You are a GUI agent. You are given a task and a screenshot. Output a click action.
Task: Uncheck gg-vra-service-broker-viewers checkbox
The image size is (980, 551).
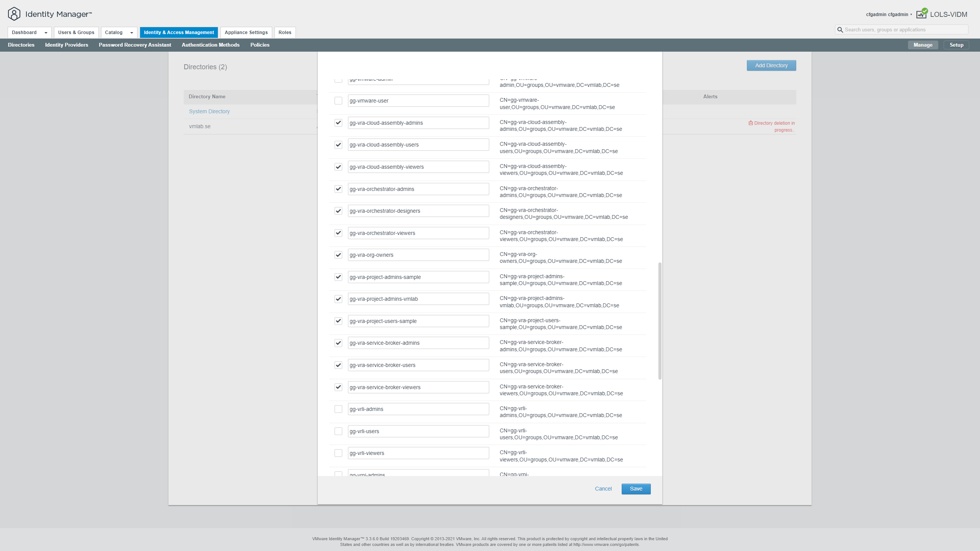pyautogui.click(x=338, y=387)
